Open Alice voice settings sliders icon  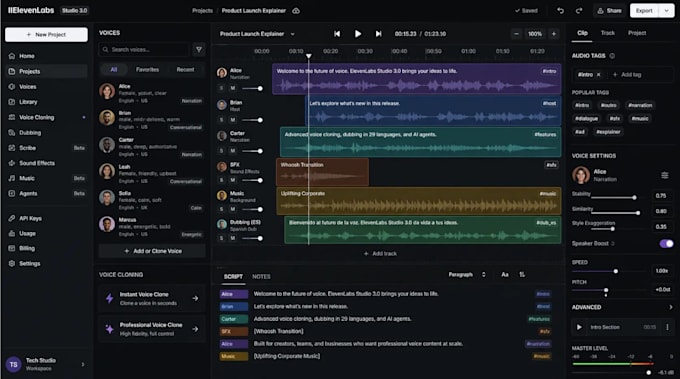664,175
